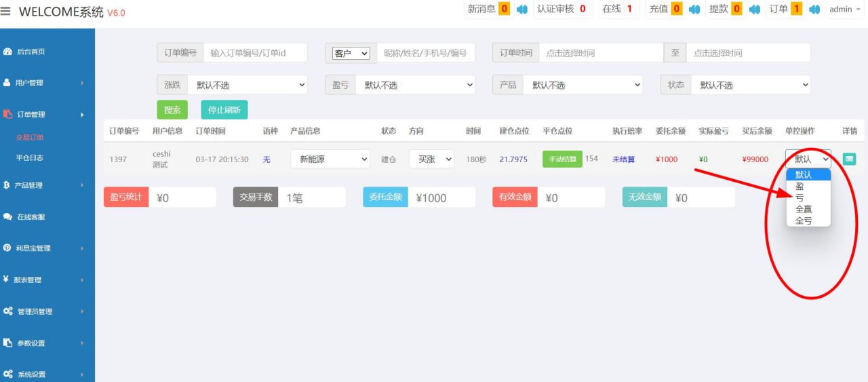The image size is (868, 382).
Task: Click the green 搜索 button
Action: click(x=172, y=110)
